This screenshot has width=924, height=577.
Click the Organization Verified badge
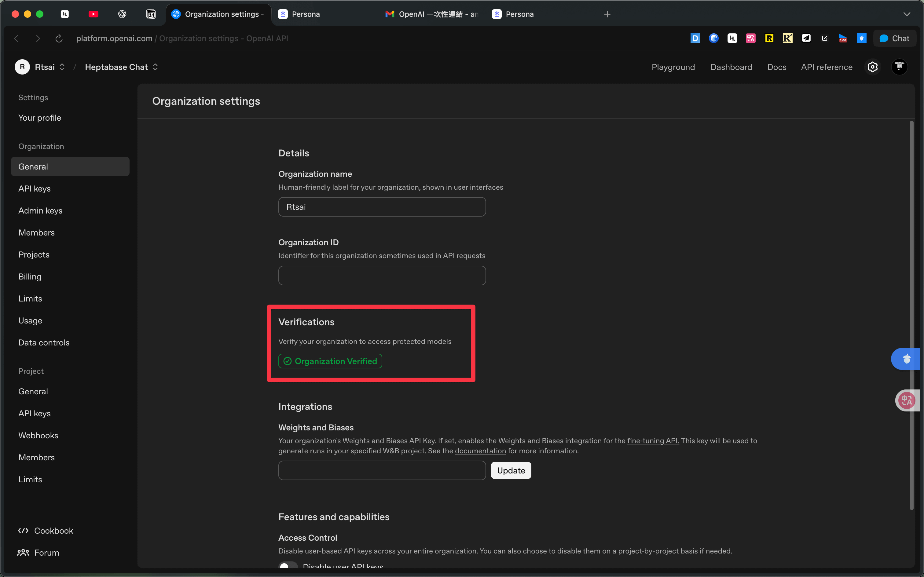click(x=330, y=361)
